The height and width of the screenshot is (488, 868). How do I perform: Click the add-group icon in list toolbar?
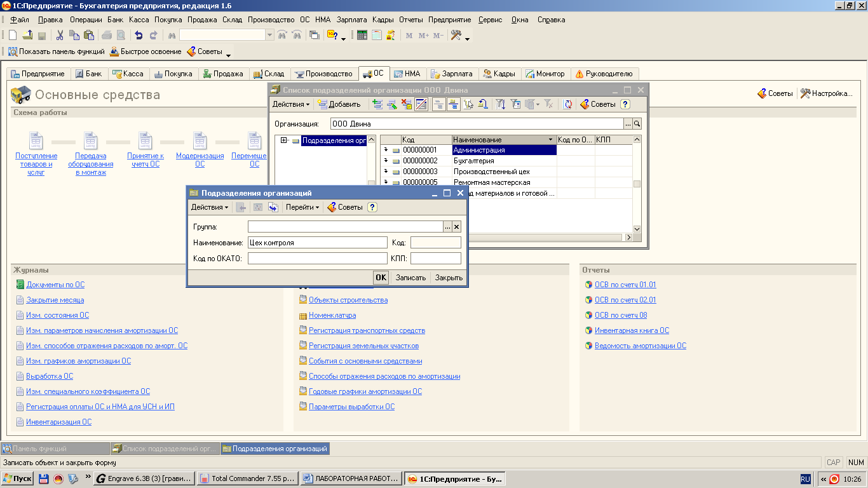[377, 104]
